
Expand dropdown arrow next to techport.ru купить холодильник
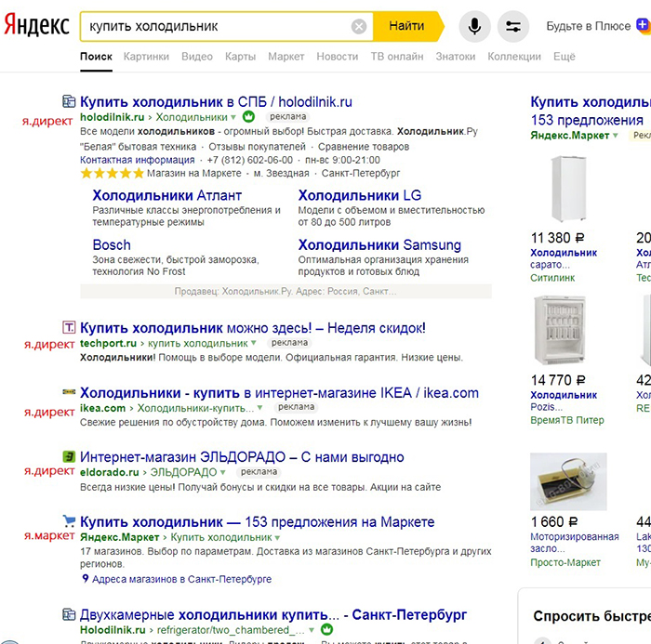point(254,343)
